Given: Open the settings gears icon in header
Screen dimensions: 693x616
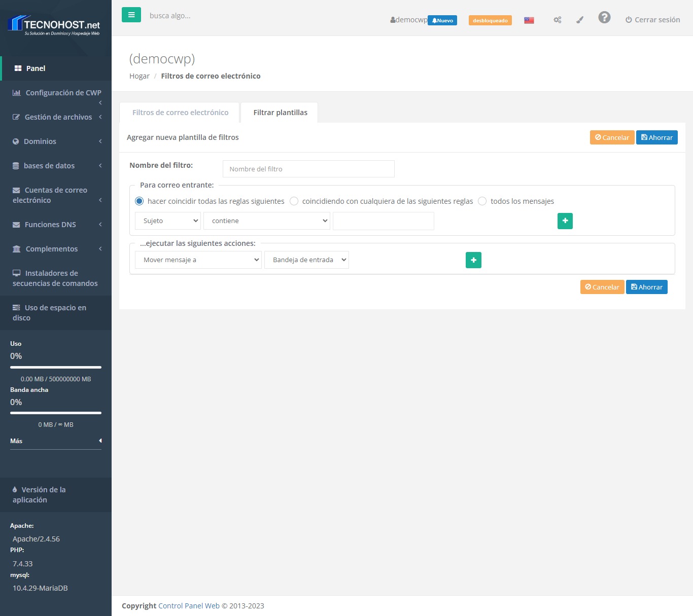Looking at the screenshot, I should coord(557,20).
